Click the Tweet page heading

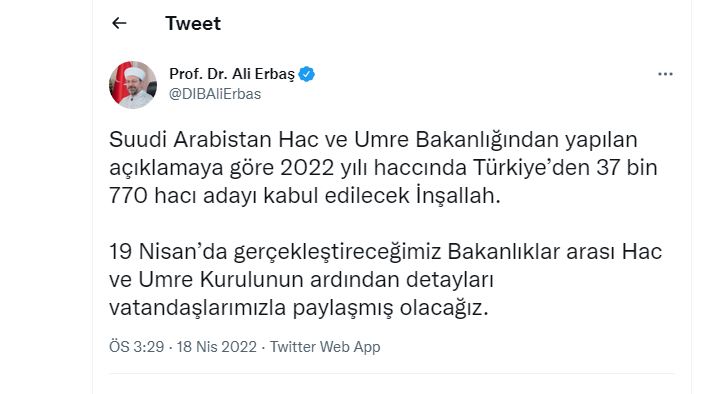193,23
